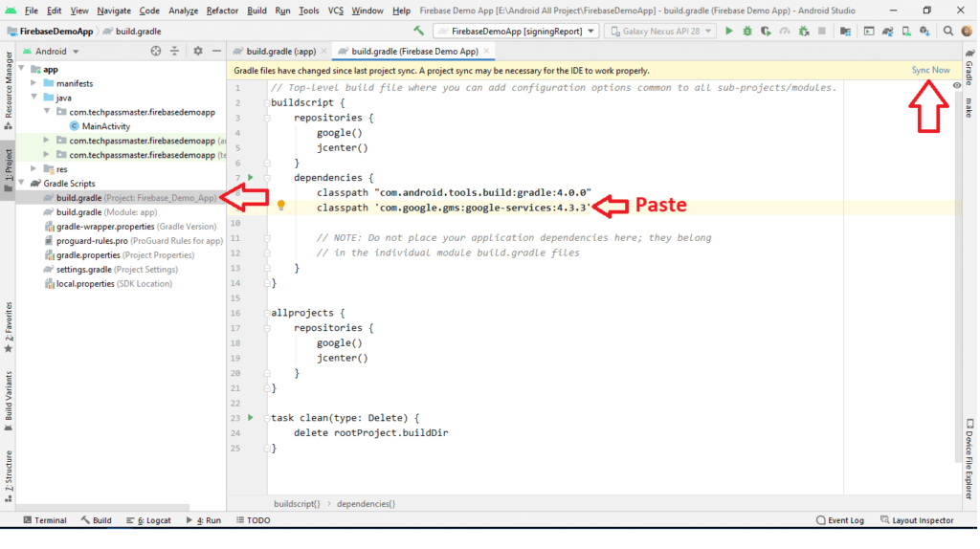Open the Build menu
This screenshot has width=980, height=549.
click(256, 11)
